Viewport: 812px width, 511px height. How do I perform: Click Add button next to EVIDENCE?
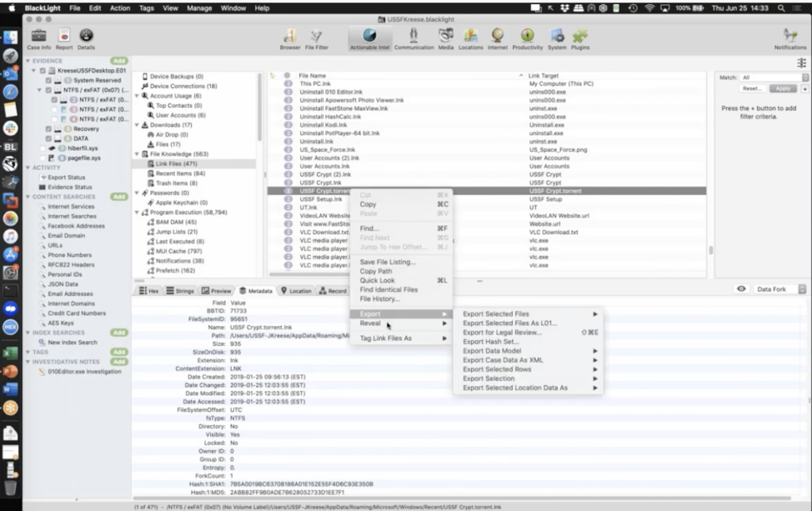(x=119, y=61)
